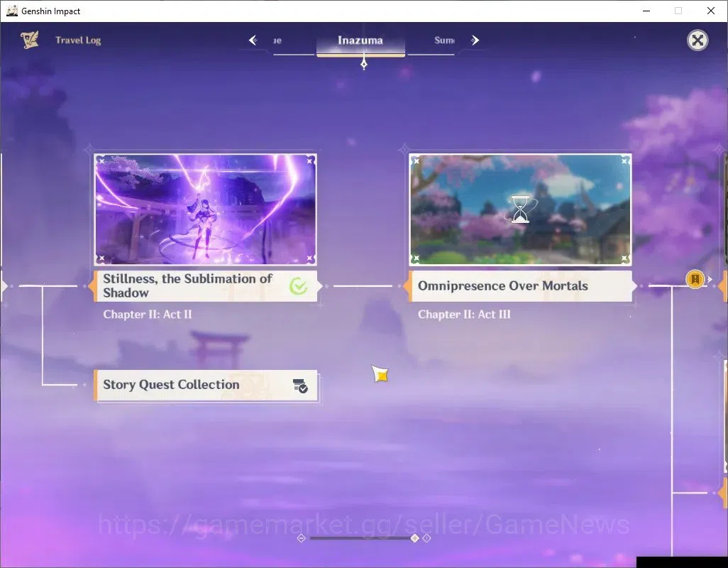
Task: Click the right end diamond of the timeline scrollbar
Action: click(426, 538)
